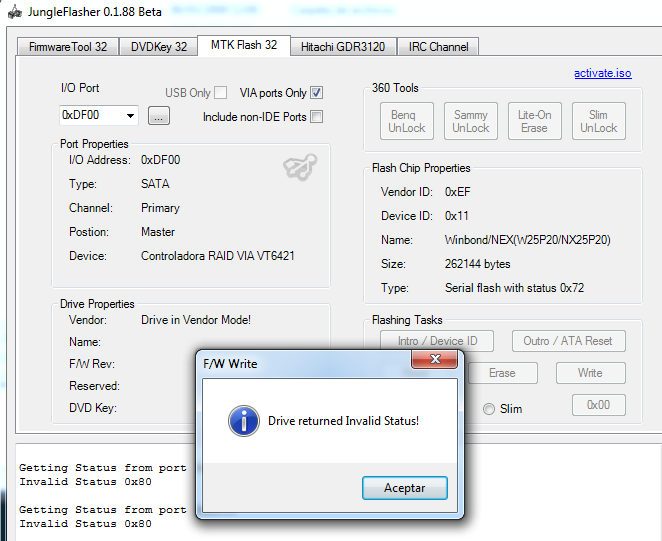Uncheck the VIA ports Only checkbox
Image resolution: width=662 pixels, height=541 pixels.
click(x=317, y=92)
